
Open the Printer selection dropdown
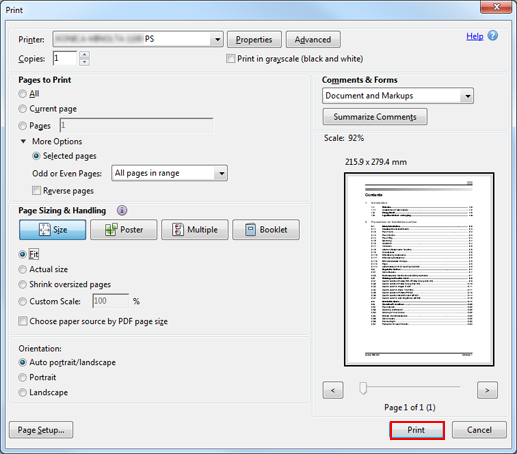(x=138, y=39)
